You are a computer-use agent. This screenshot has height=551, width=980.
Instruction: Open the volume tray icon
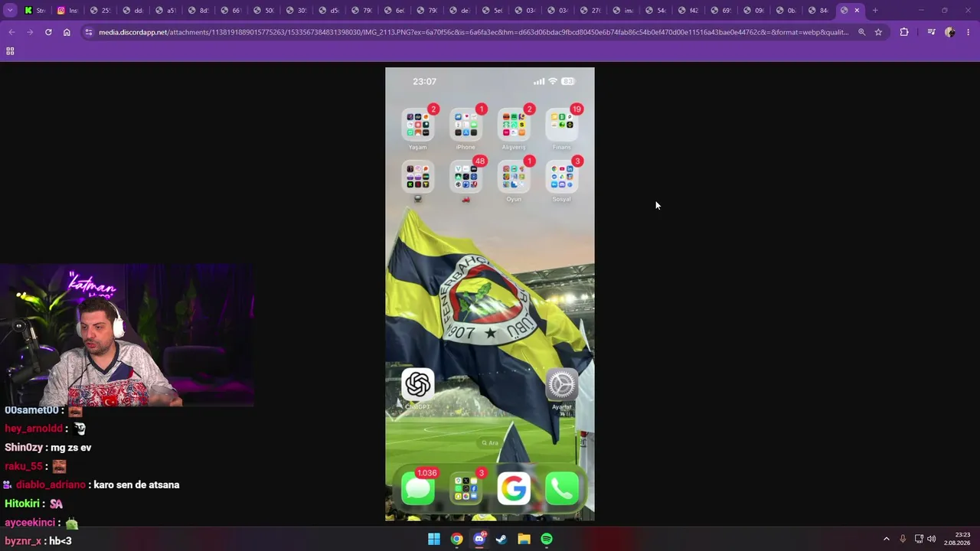pyautogui.click(x=932, y=539)
